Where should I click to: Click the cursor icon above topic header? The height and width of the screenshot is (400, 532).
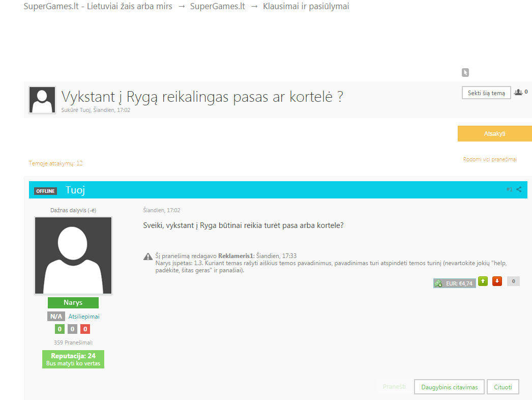465,72
